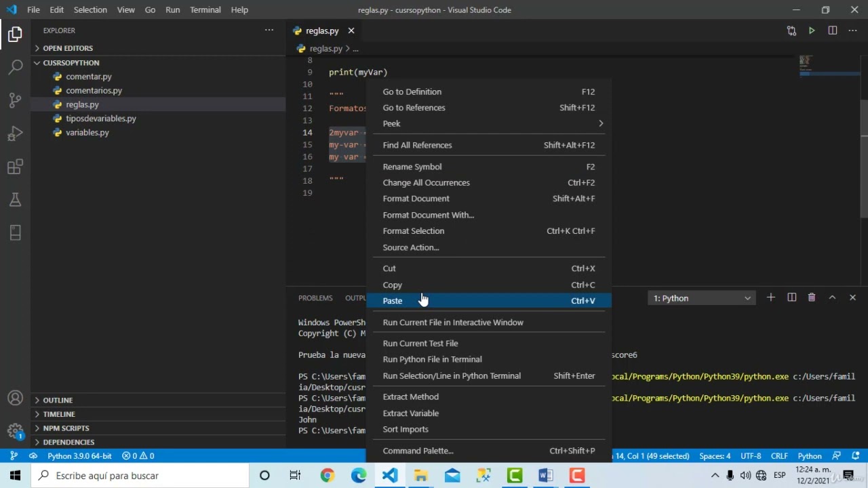Select the reglas.py editor tab
The image size is (868, 488).
click(x=323, y=30)
